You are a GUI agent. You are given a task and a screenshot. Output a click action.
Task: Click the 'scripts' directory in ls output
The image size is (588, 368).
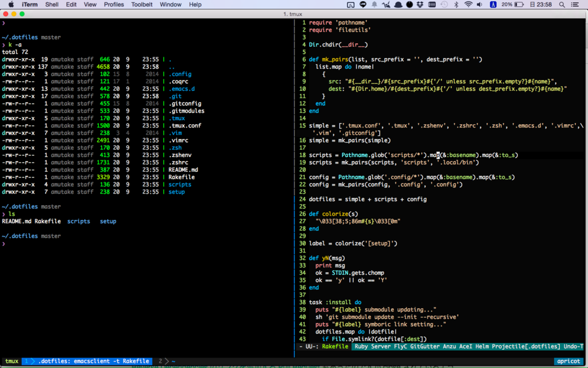pyautogui.click(x=79, y=221)
